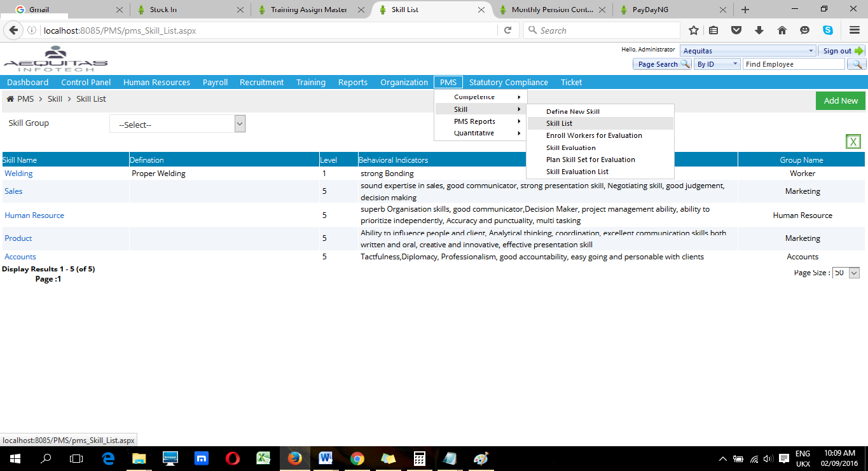Screen dimensions: 868x471
Task: Switch to the Training Assign Master tab
Action: [308, 10]
